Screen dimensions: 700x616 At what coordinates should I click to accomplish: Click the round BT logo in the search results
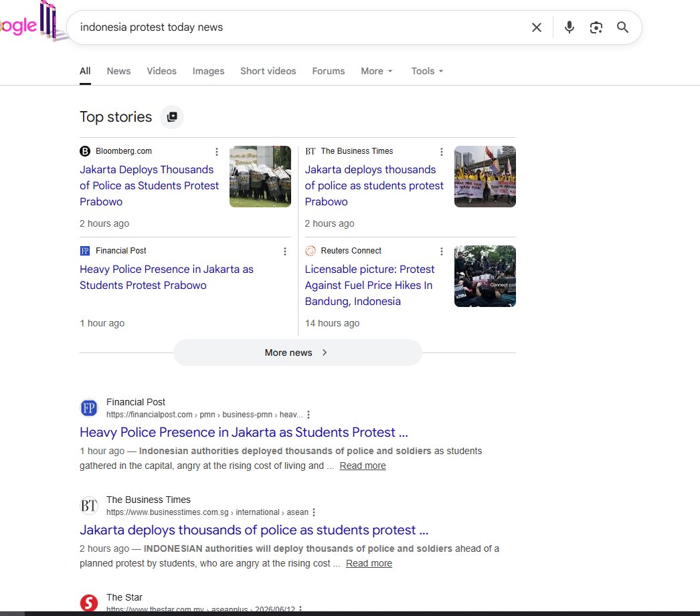(x=89, y=506)
